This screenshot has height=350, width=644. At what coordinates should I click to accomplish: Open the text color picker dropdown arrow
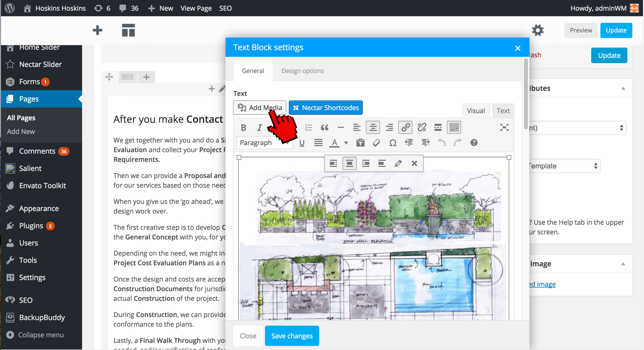(346, 143)
